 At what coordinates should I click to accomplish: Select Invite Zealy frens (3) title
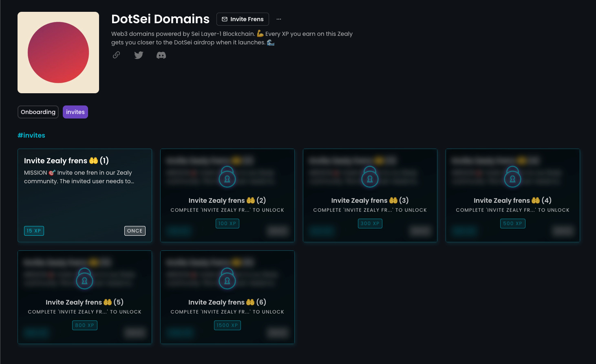click(370, 200)
